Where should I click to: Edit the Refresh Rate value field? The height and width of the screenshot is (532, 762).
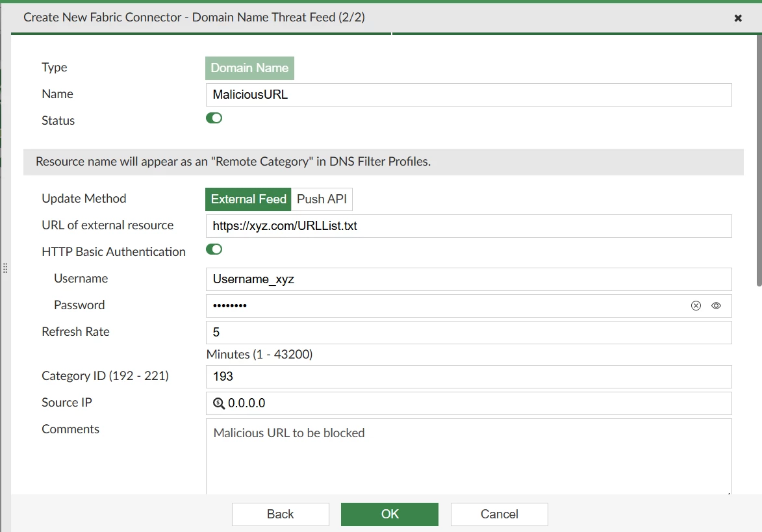468,333
